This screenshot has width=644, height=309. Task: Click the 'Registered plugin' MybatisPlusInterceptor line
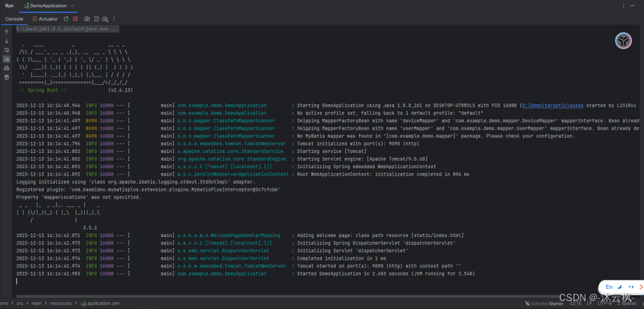point(148,190)
